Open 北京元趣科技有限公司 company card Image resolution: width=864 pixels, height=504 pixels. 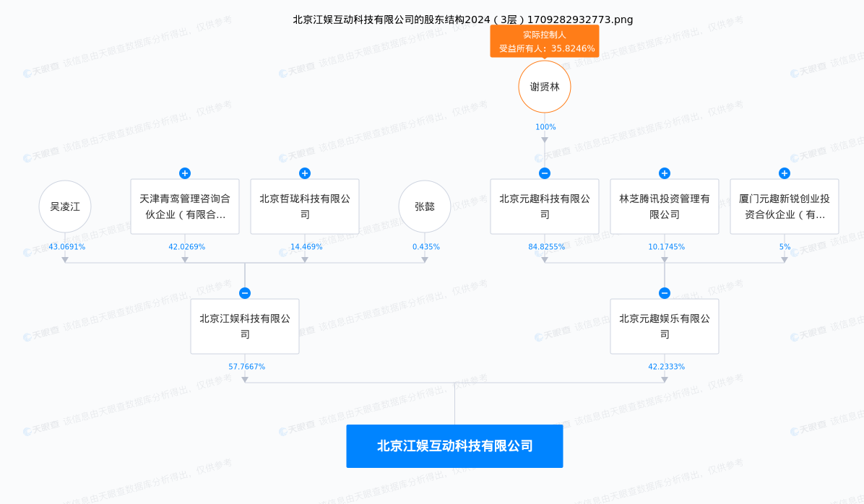545,207
